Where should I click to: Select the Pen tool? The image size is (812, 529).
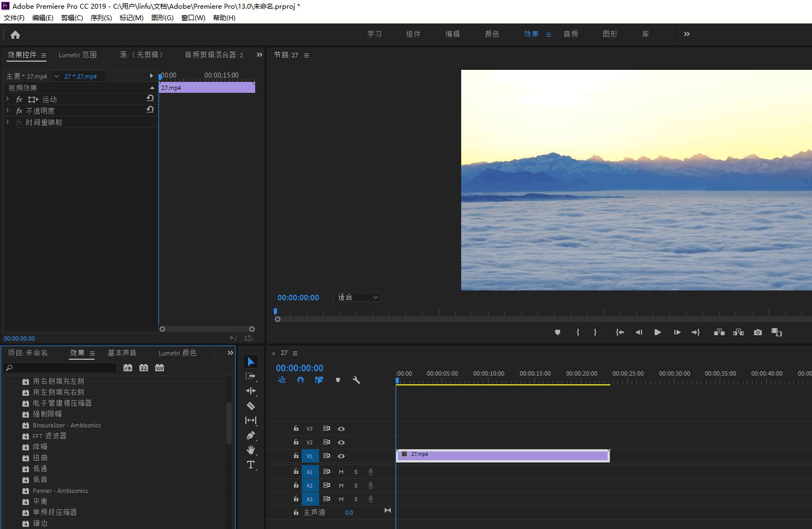[251, 435]
